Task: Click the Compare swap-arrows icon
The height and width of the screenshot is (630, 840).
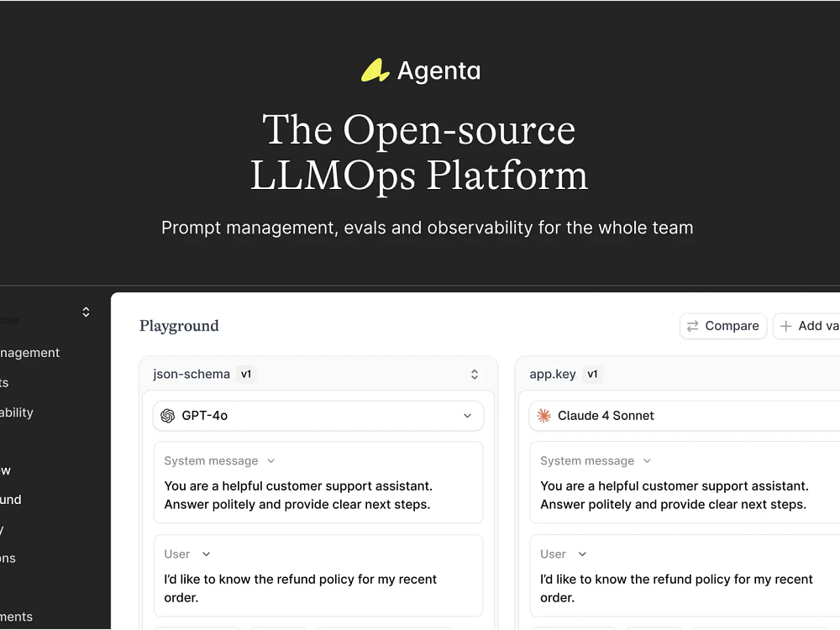Action: (693, 326)
